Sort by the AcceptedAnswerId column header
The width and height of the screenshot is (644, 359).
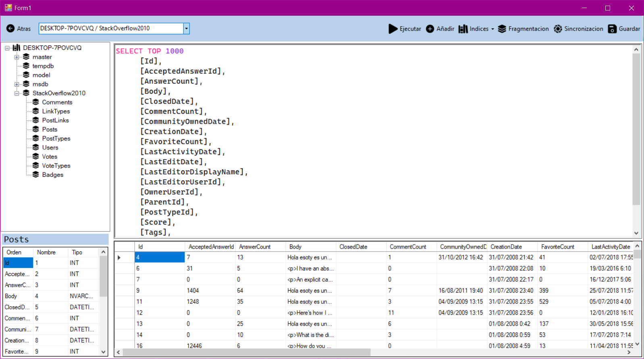(x=210, y=247)
